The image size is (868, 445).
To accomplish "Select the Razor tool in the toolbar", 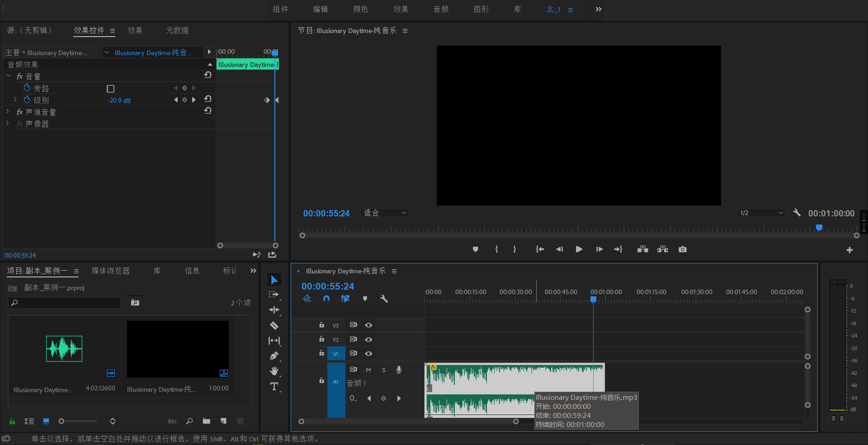I will 274,325.
